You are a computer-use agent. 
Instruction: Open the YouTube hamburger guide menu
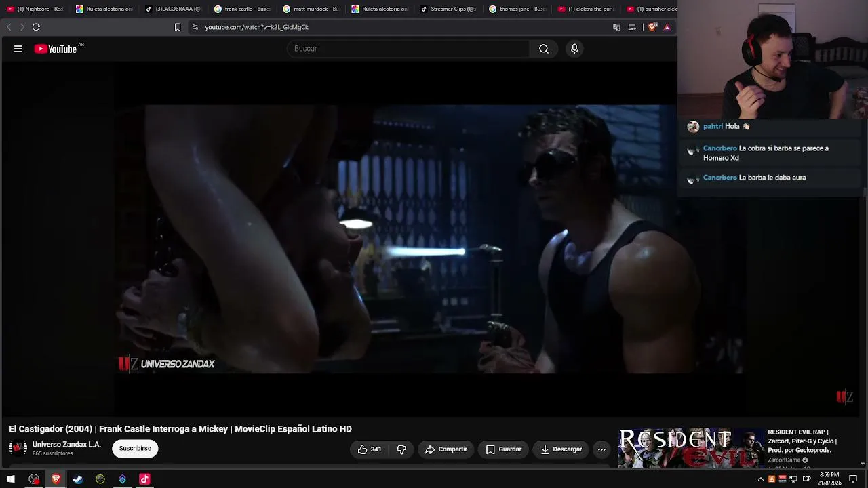pyautogui.click(x=18, y=49)
